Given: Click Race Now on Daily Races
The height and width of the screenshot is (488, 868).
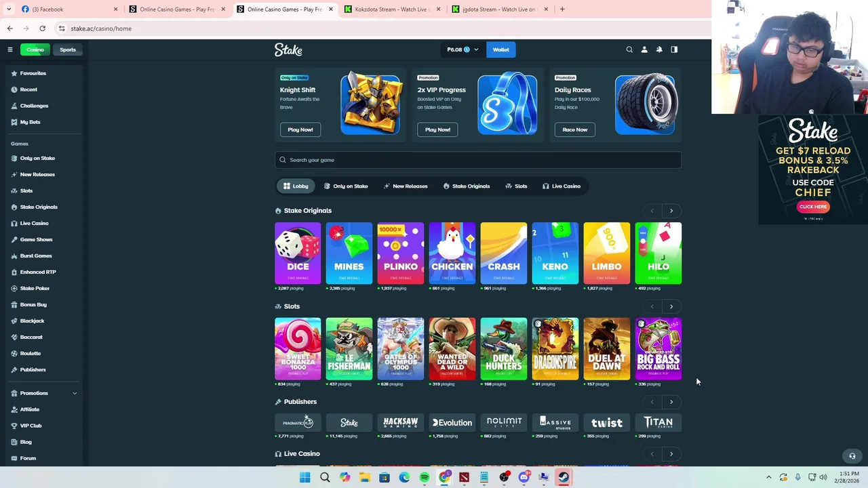Looking at the screenshot, I should (574, 129).
